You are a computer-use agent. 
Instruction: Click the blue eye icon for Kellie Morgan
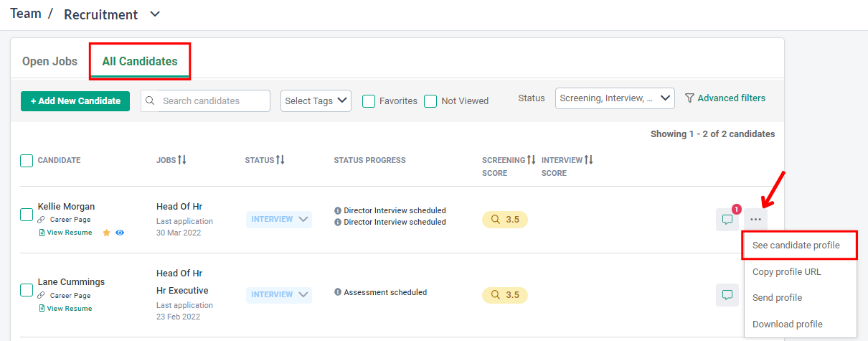tap(120, 233)
